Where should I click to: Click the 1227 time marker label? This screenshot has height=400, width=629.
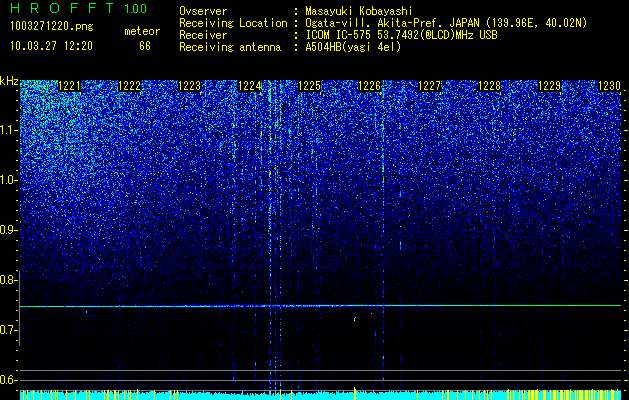(430, 85)
